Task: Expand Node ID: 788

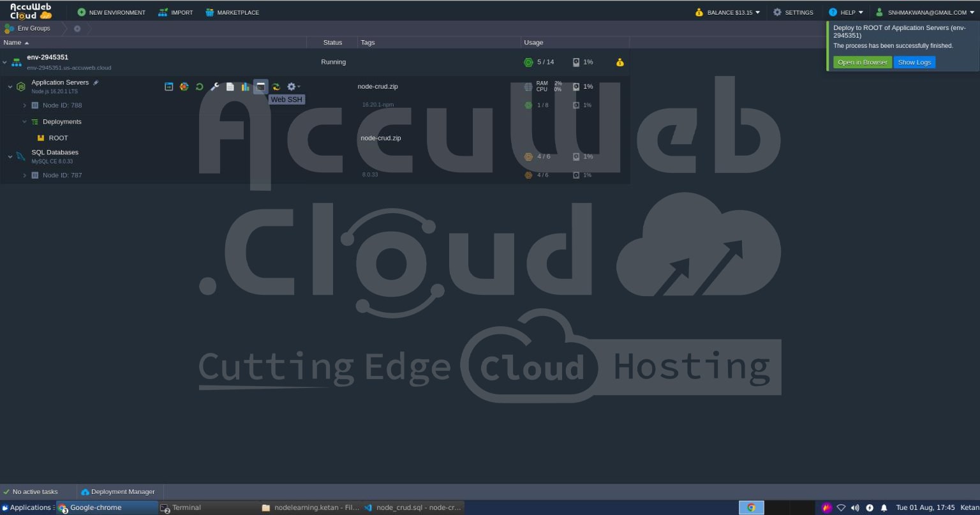Action: [25, 105]
